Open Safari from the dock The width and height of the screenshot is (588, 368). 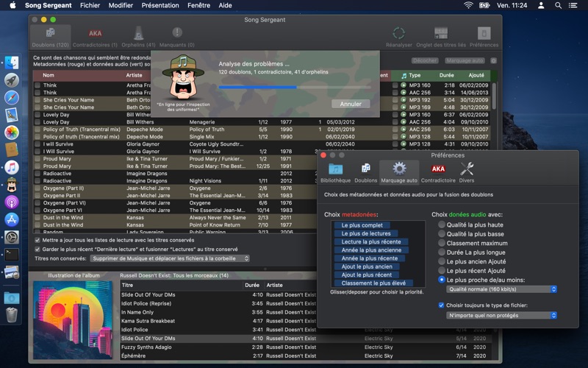(x=12, y=98)
